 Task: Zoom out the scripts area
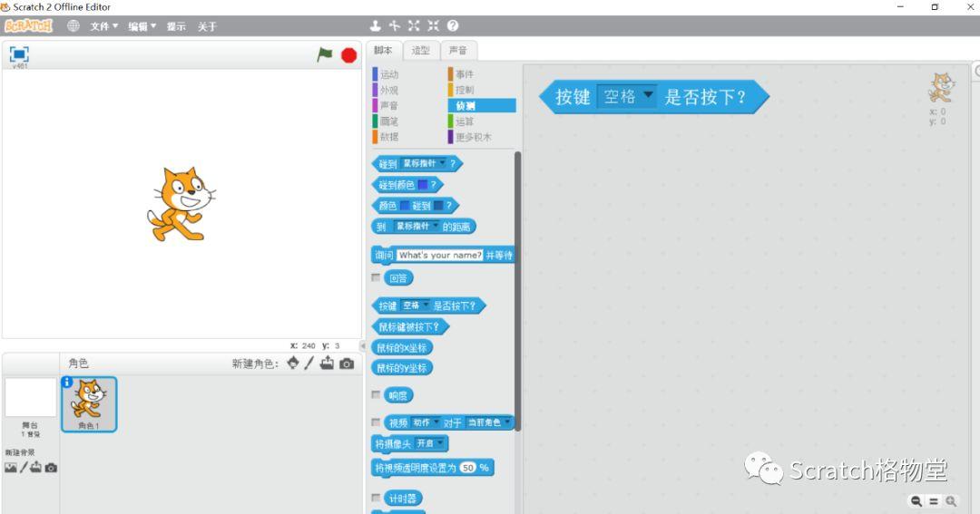(916, 501)
